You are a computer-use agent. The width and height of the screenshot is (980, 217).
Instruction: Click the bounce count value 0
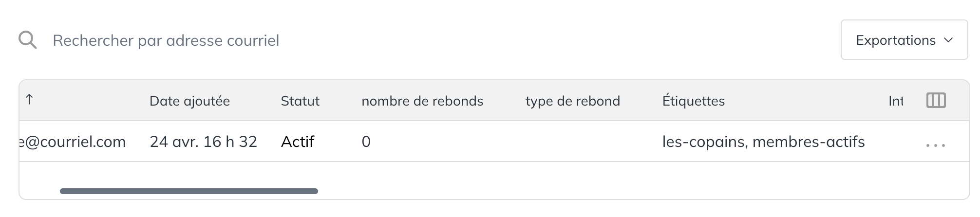pyautogui.click(x=366, y=142)
